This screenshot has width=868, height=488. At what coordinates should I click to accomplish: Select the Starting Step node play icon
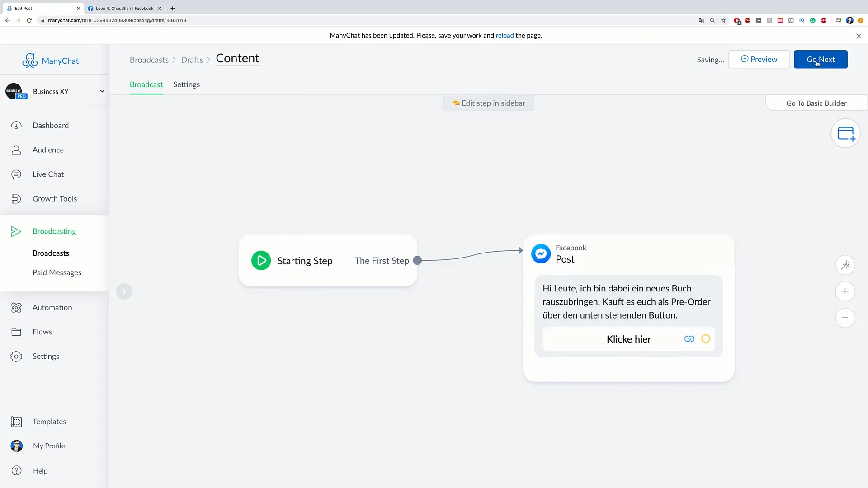[x=261, y=260]
